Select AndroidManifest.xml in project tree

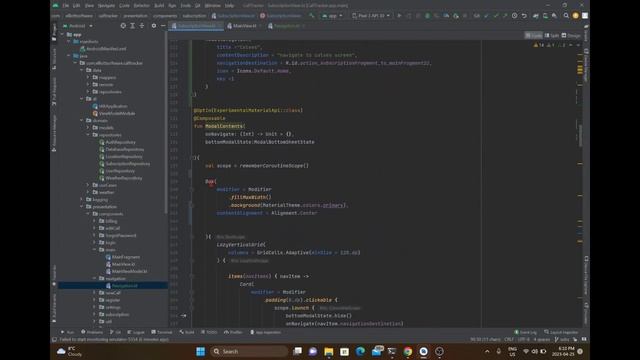[103, 49]
